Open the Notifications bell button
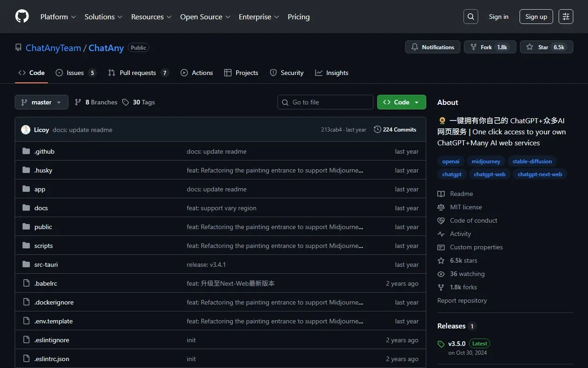This screenshot has width=588, height=368. (x=432, y=47)
